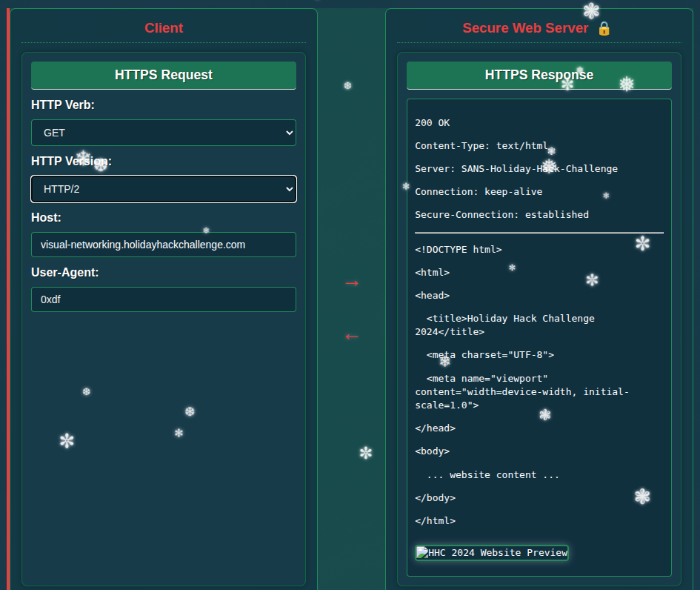Viewport: 700px width, 590px height.
Task: Click the HTTPS Request header bar
Action: click(x=164, y=75)
